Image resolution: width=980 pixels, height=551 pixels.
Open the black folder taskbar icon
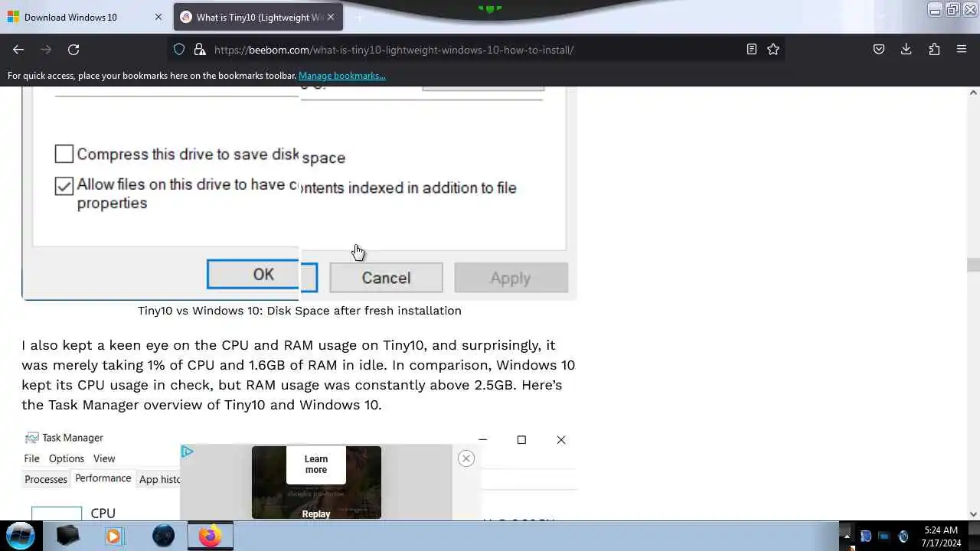(68, 536)
